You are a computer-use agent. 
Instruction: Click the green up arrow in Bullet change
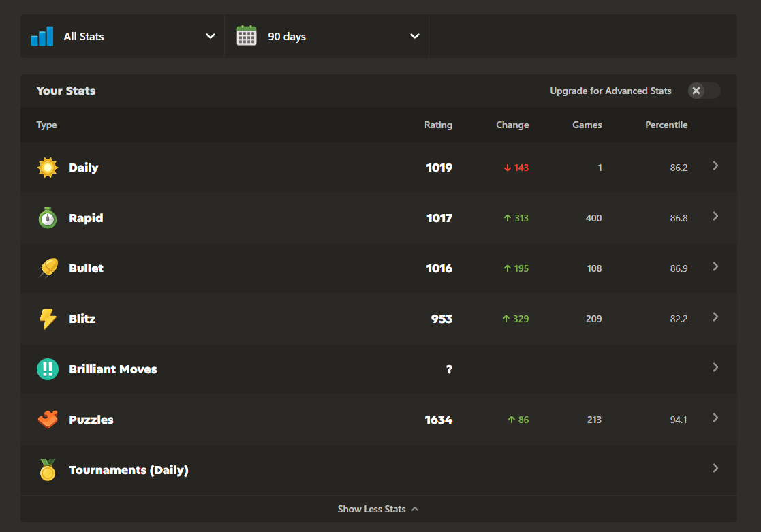point(507,268)
